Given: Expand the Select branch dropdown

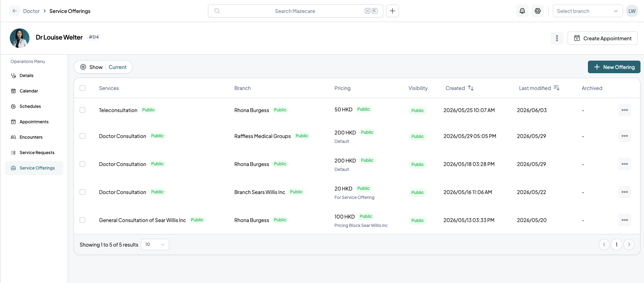Looking at the screenshot, I should [x=588, y=11].
